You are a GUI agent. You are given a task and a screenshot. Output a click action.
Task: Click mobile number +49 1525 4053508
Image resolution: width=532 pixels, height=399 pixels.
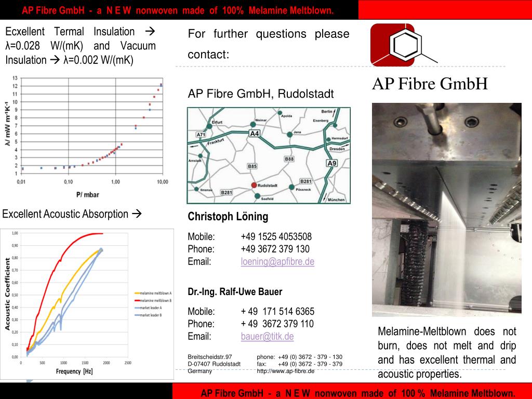(276, 236)
